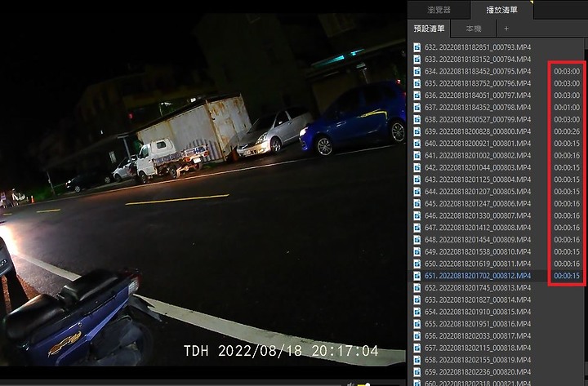The width and height of the screenshot is (588, 386).
Task: Click the file icon of item 647
Action: pyautogui.click(x=416, y=228)
